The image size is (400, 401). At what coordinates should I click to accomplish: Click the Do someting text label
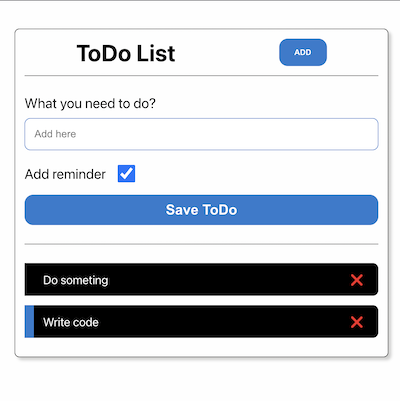[x=76, y=280]
